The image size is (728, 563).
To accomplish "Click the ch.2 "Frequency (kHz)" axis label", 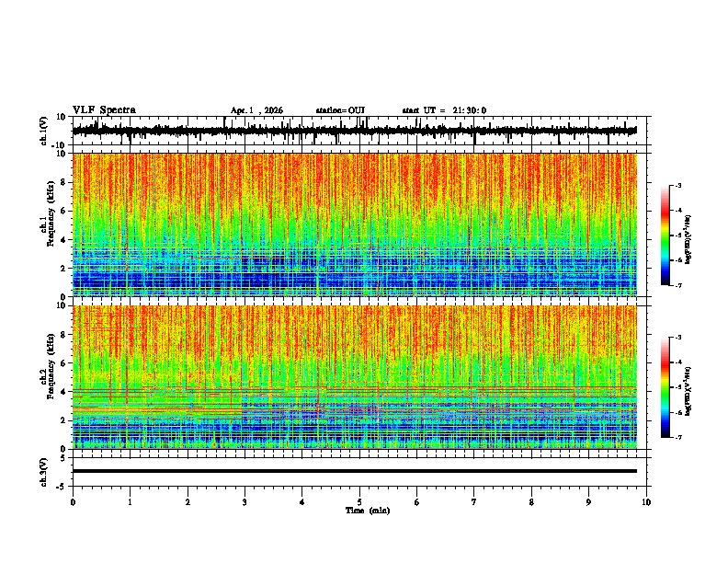I will (51, 366).
